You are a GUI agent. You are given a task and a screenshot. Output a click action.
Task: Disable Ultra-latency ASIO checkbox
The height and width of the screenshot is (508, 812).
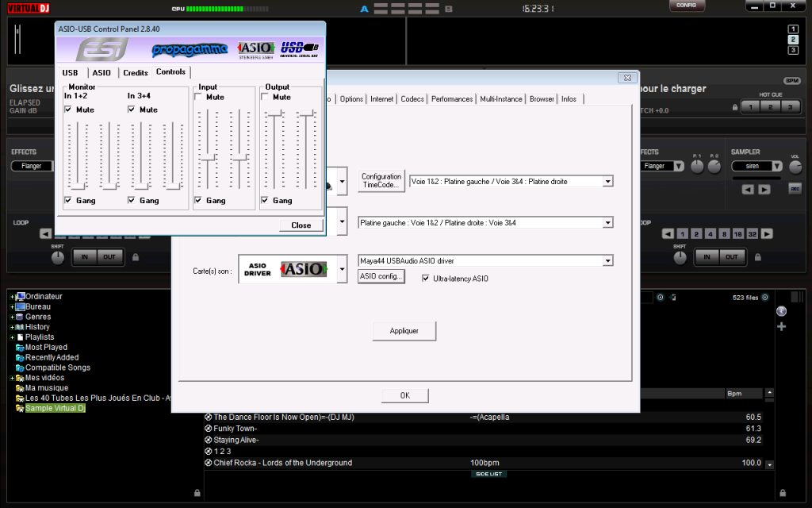pyautogui.click(x=426, y=279)
